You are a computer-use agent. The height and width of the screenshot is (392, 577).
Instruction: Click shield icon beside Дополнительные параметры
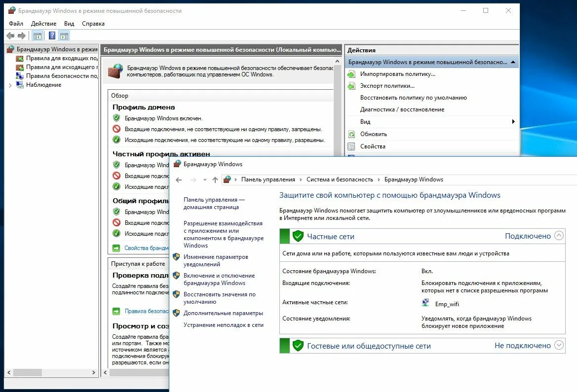(176, 313)
